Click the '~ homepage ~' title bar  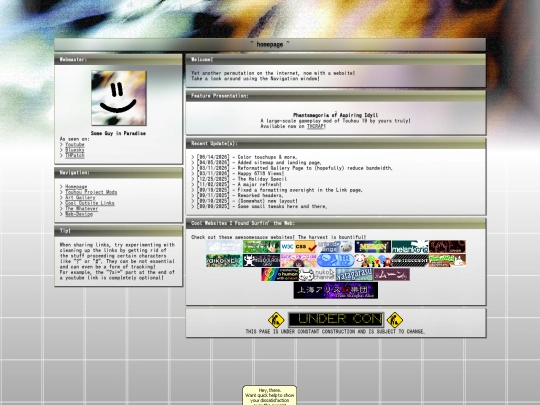270,44
